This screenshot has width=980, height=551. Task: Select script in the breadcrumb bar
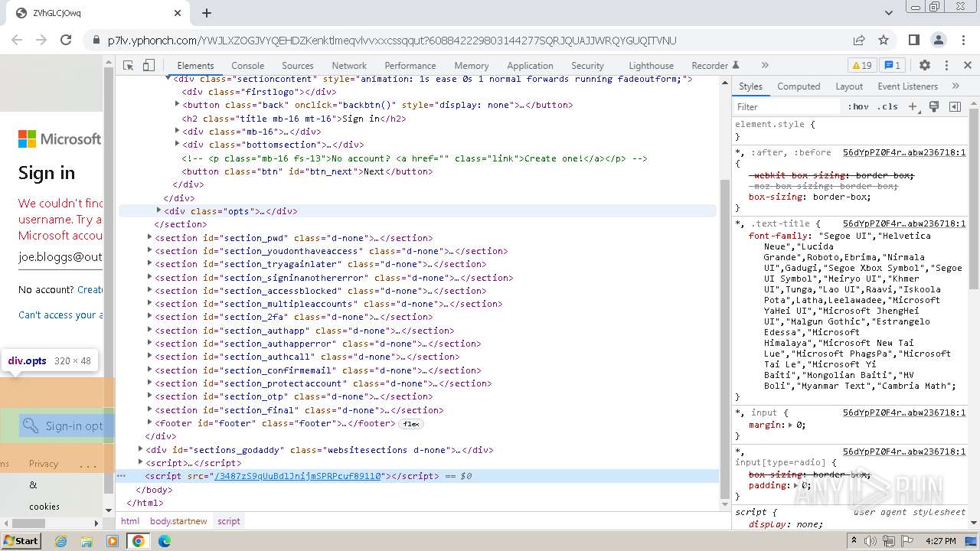tap(229, 521)
